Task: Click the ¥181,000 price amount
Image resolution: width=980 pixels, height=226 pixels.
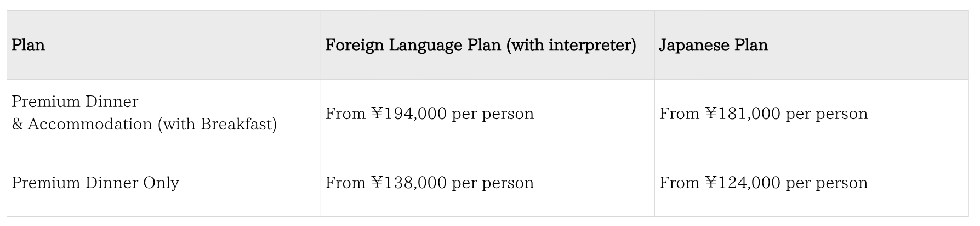Action: click(743, 114)
